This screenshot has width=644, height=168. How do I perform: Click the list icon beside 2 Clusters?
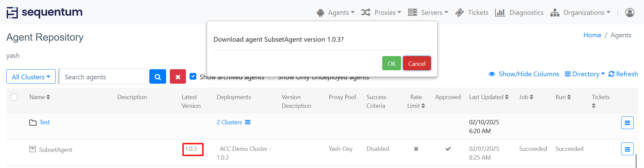point(248,122)
